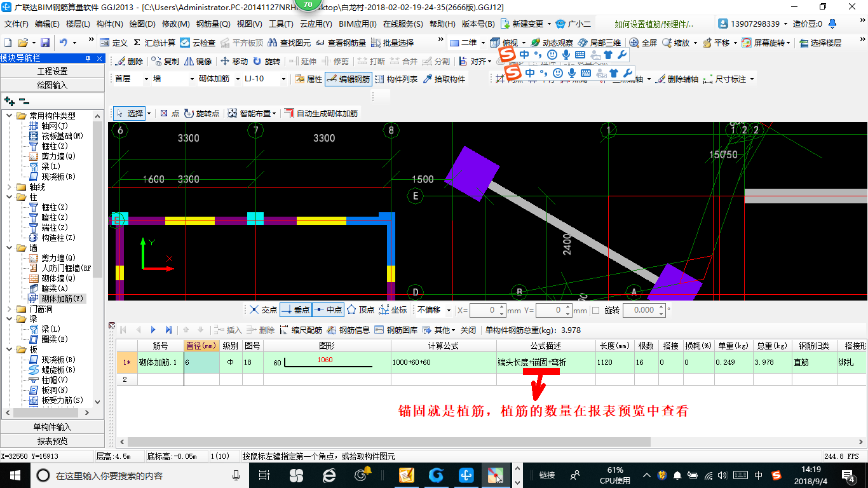The height and width of the screenshot is (488, 868).
Task: Toggle the 属性 properties panel
Action: (x=309, y=79)
